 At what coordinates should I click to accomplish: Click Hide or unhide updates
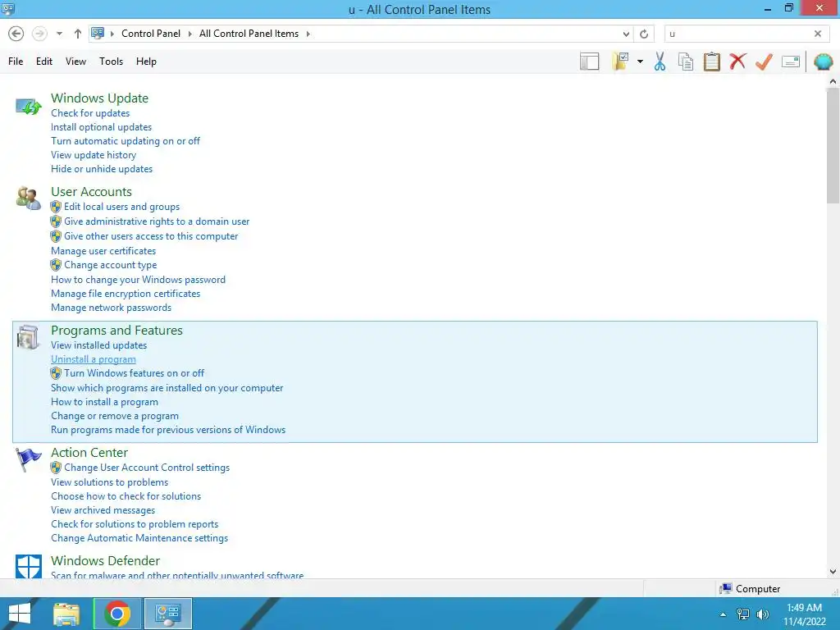click(102, 169)
